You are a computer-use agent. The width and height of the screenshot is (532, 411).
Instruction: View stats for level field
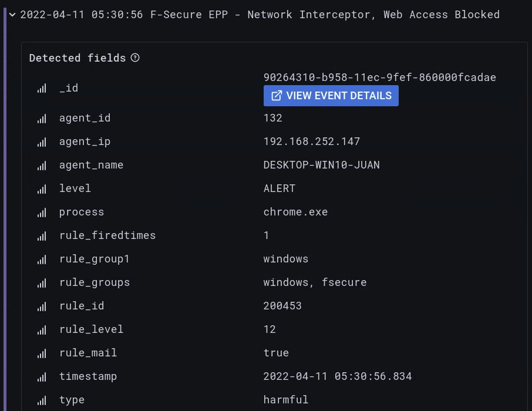tap(42, 189)
